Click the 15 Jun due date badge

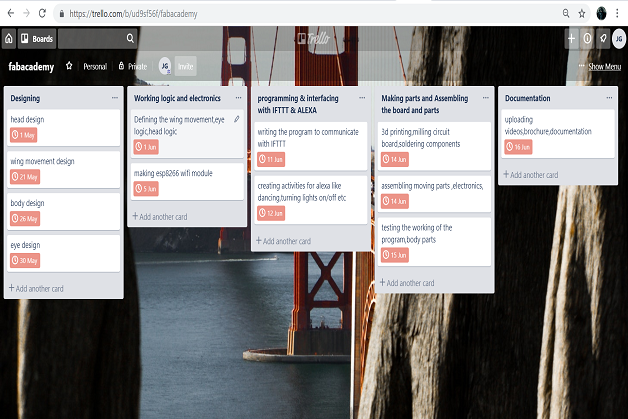[395, 255]
